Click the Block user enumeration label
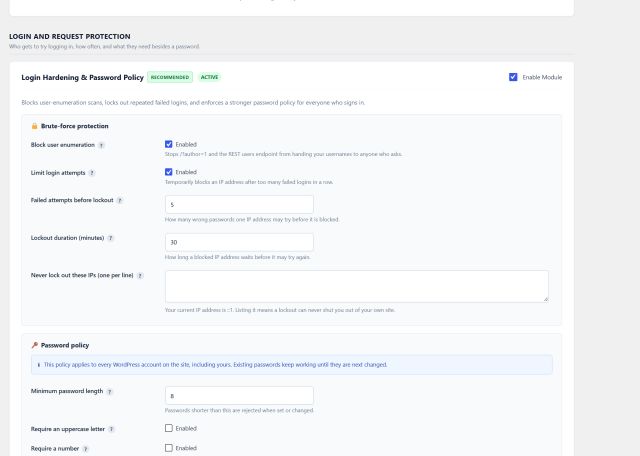The image size is (640, 456). click(x=62, y=145)
